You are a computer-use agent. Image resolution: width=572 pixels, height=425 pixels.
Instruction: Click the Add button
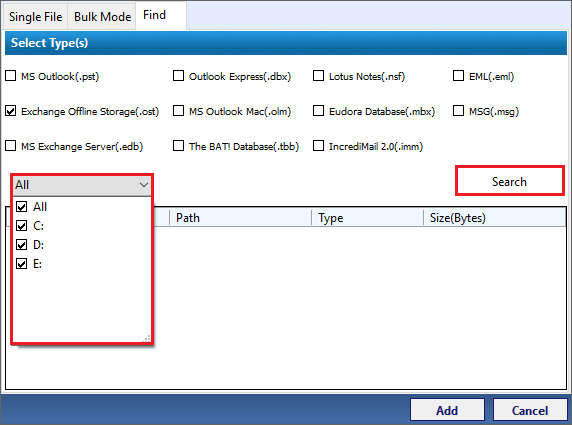coord(447,410)
